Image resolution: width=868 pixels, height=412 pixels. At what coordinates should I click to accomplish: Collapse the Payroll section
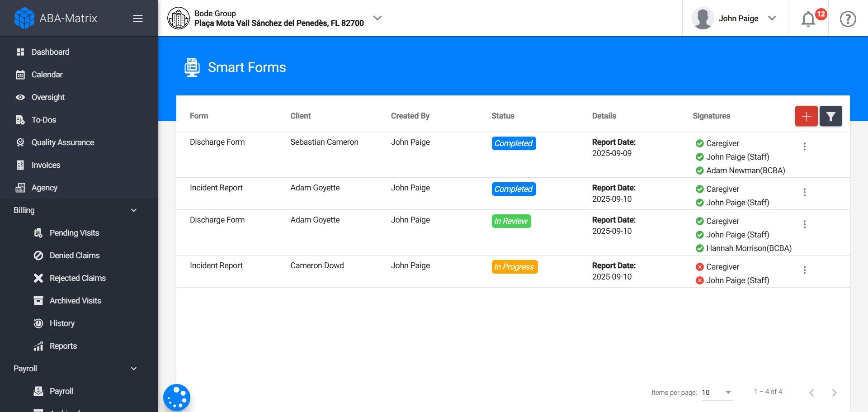point(134,369)
